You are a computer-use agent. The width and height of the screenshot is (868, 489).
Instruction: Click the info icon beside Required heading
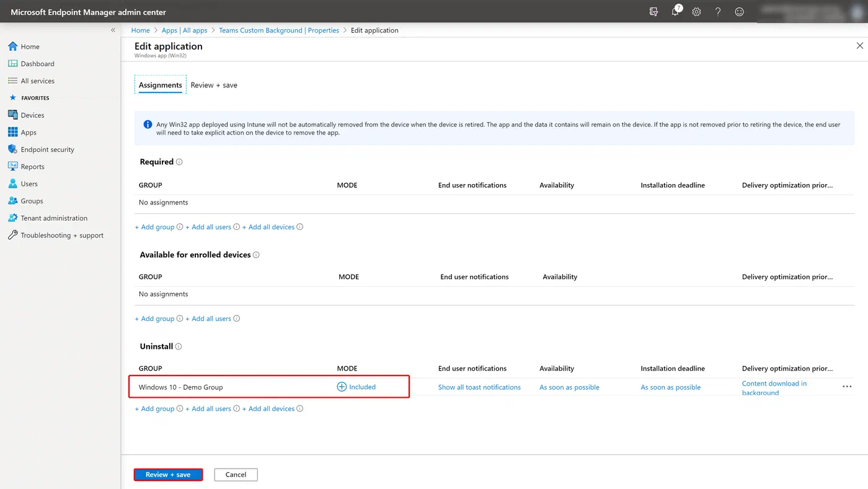[179, 162]
